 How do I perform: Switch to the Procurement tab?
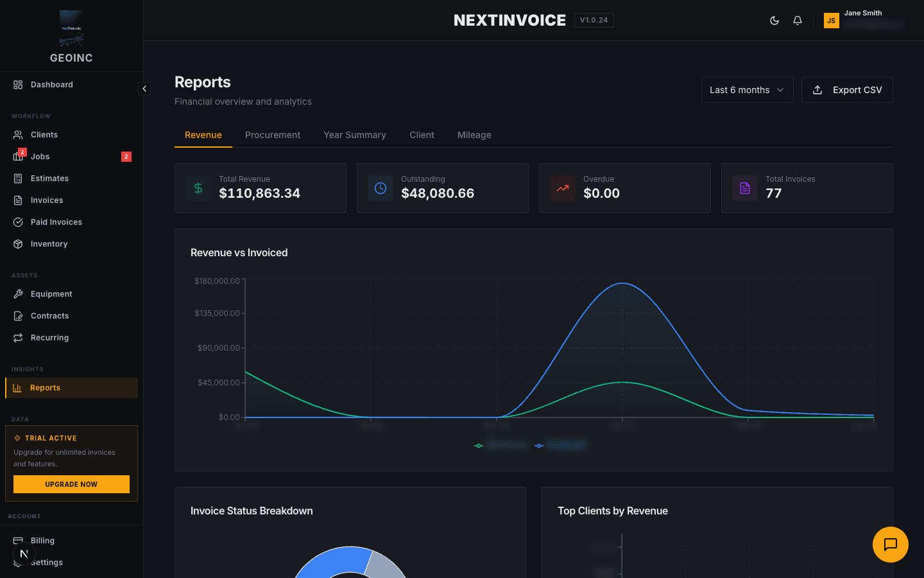pyautogui.click(x=273, y=135)
